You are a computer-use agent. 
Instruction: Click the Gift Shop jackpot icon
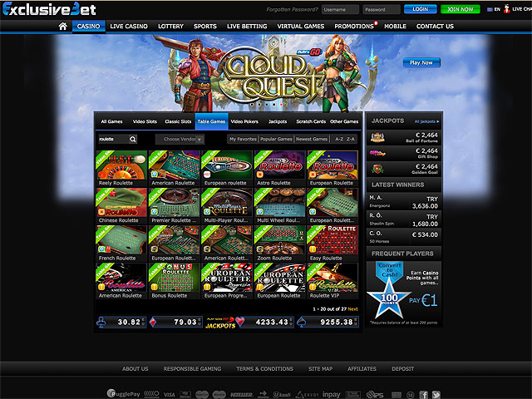(x=377, y=153)
